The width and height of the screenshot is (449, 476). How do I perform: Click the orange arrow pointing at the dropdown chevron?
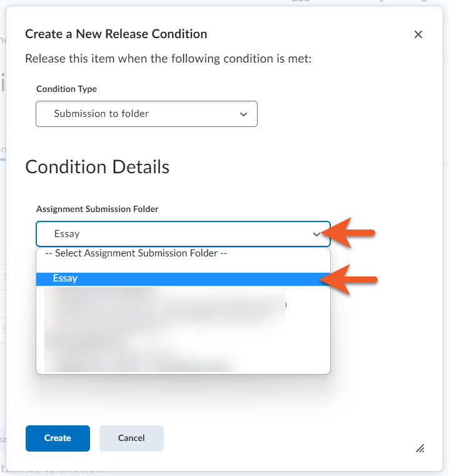[x=353, y=233]
